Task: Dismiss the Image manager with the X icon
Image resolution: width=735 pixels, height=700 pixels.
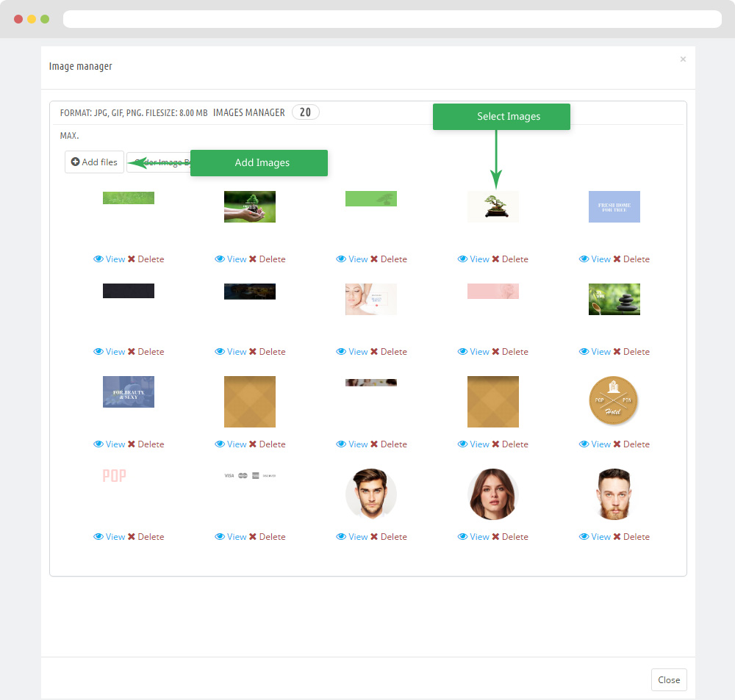Action: [x=683, y=59]
